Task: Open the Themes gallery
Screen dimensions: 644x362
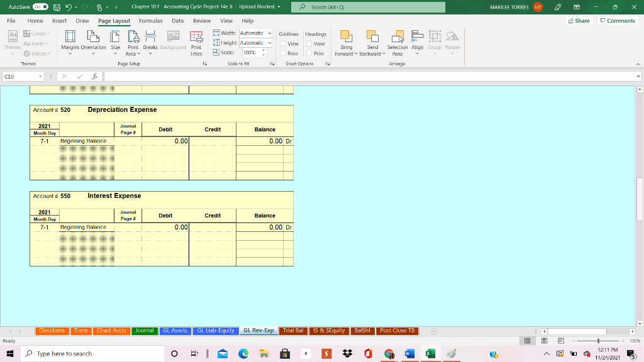Action: click(x=13, y=43)
